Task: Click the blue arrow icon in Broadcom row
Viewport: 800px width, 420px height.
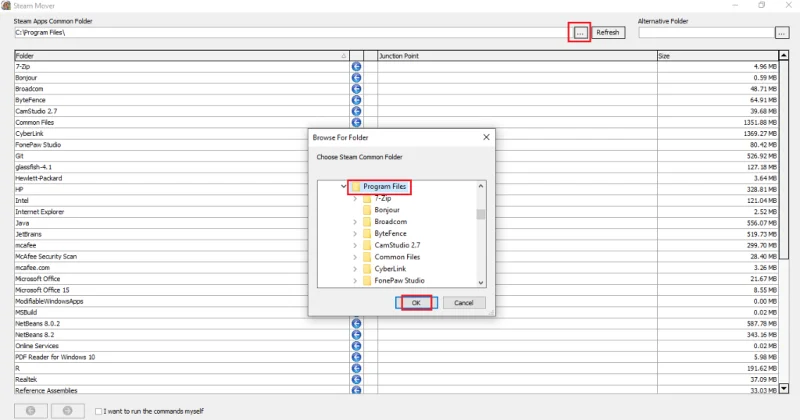Action: (x=356, y=89)
